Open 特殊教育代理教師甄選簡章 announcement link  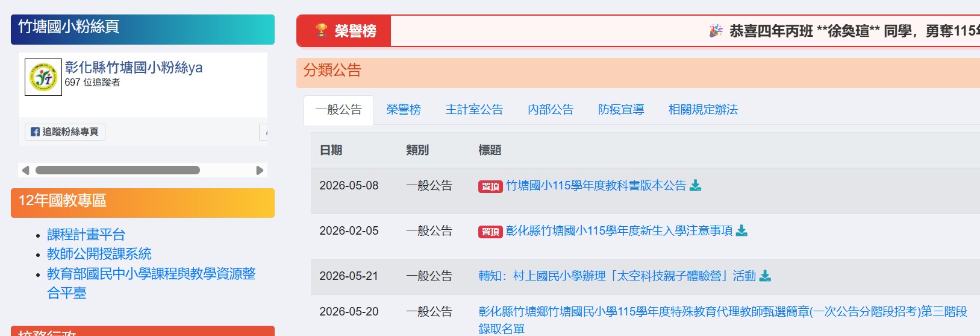723,320
